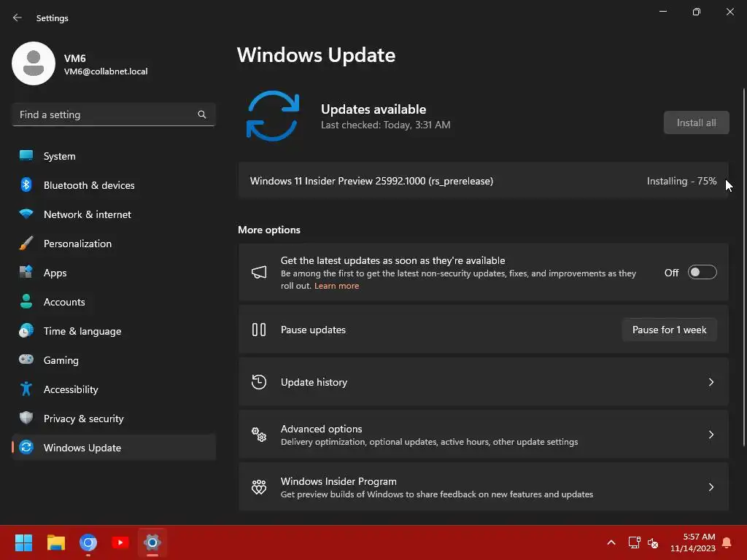Click the back arrow in Settings header
The image size is (747, 560).
pos(18,17)
